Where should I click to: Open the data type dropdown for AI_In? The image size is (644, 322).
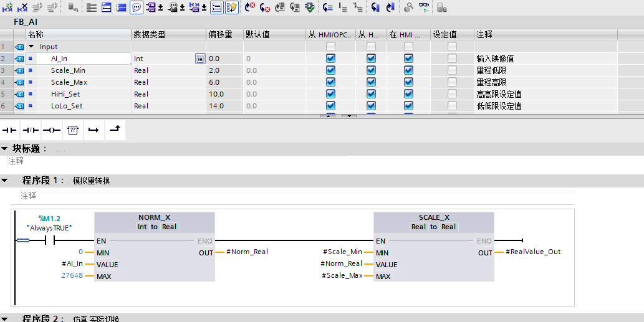[199, 59]
